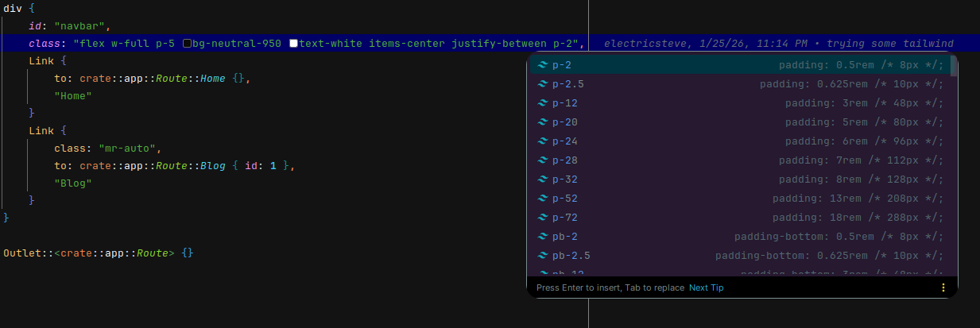Click the Tailwind icon beside p-2 suggestion
This screenshot has width=980, height=328.
point(543,65)
